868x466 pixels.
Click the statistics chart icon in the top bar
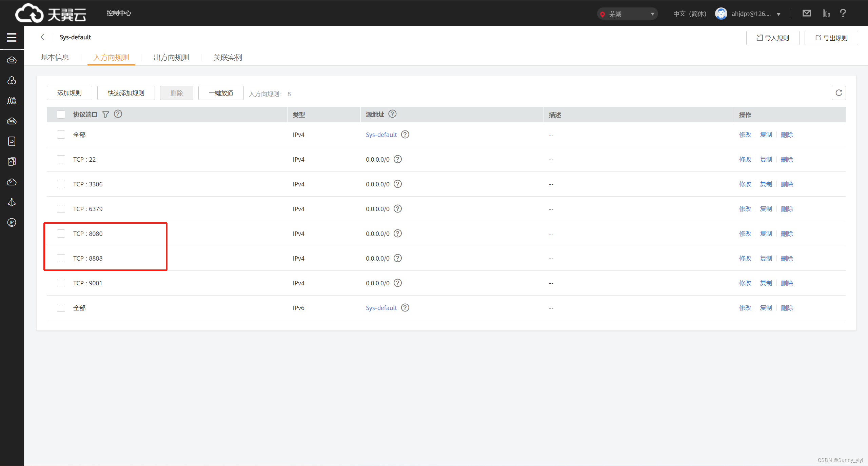click(826, 13)
